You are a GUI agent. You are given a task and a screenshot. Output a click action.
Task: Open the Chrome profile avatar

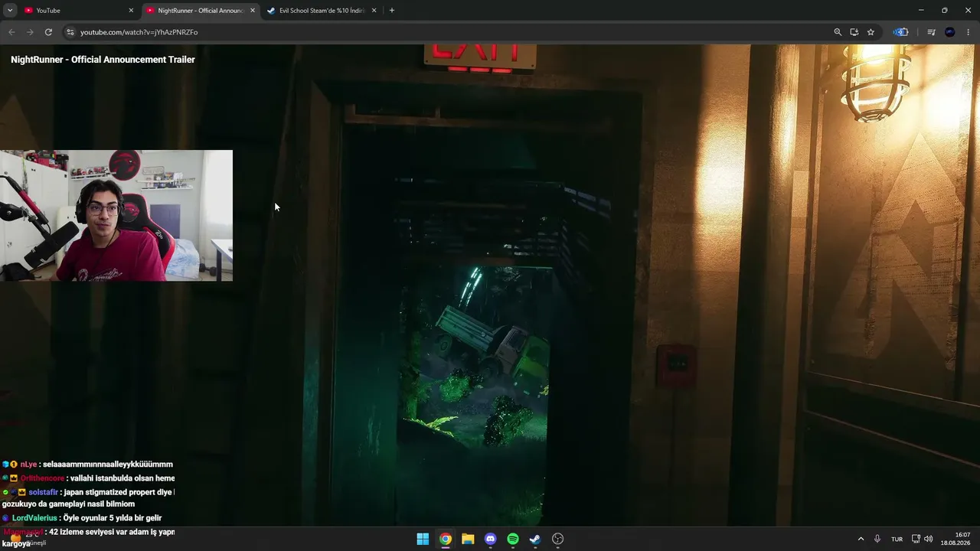coord(950,32)
